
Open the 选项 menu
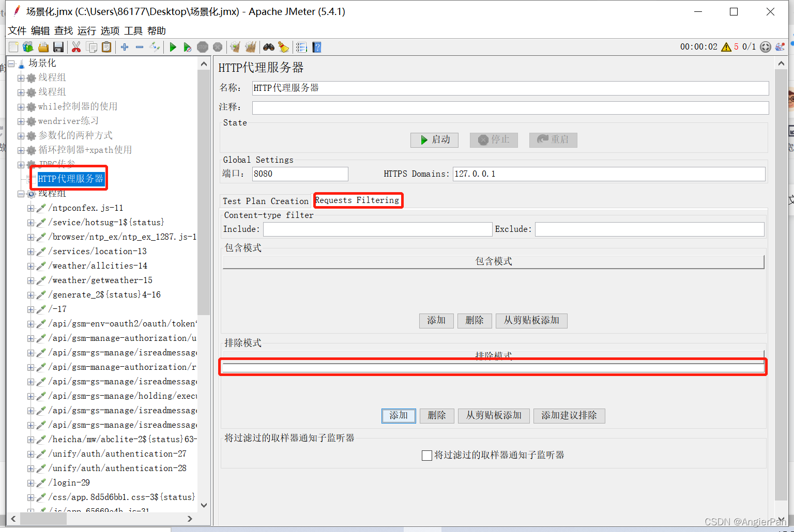(110, 31)
